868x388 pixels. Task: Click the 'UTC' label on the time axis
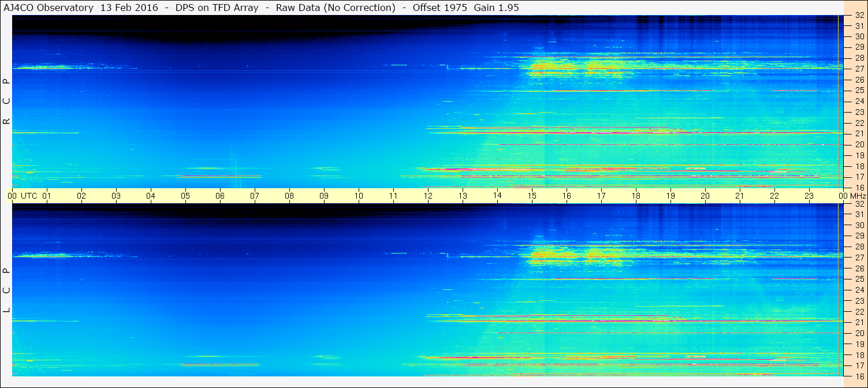[x=29, y=196]
